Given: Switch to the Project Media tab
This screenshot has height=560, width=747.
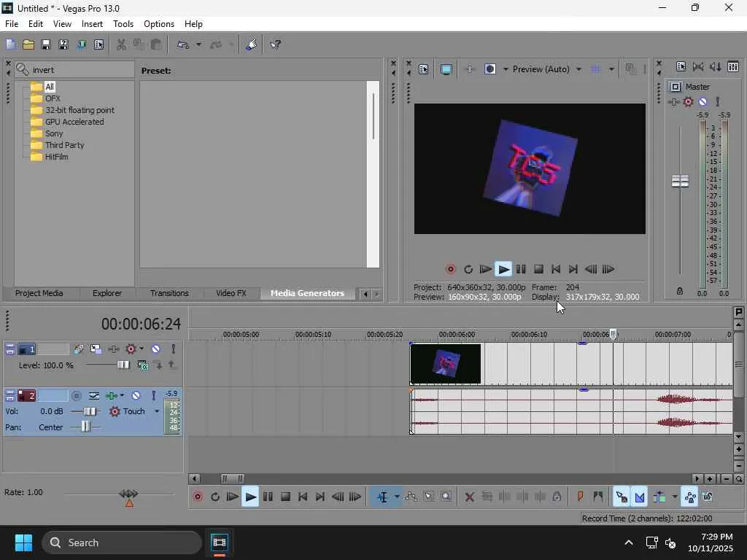Looking at the screenshot, I should 39,293.
